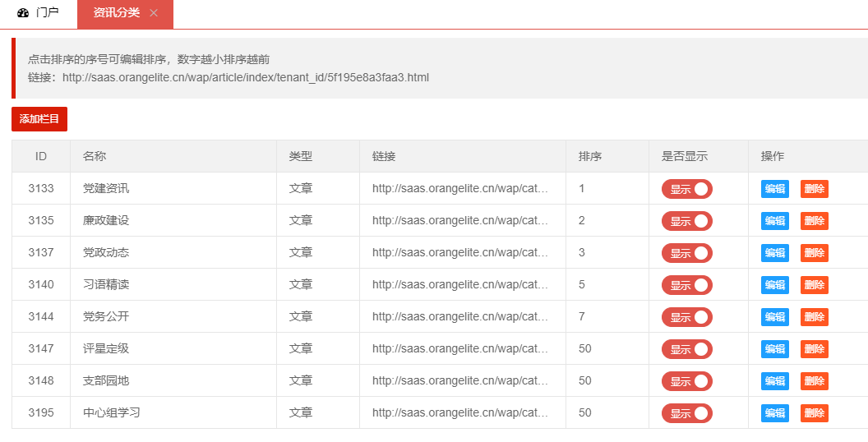
Task: Delete the 支部园地 category
Action: [814, 381]
